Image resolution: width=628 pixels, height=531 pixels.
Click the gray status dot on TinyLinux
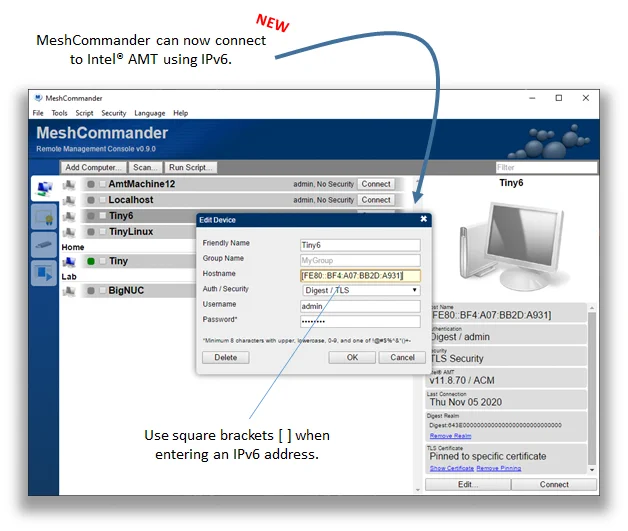(x=91, y=232)
